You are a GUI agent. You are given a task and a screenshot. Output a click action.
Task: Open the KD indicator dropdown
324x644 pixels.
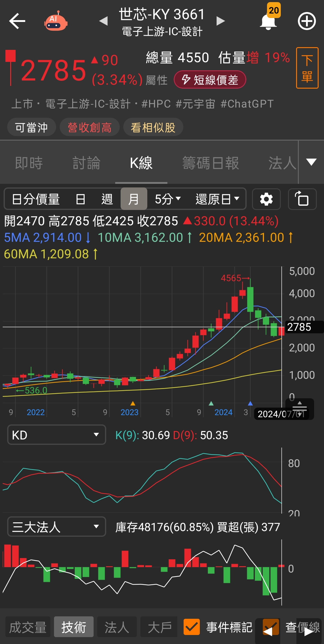coord(56,435)
